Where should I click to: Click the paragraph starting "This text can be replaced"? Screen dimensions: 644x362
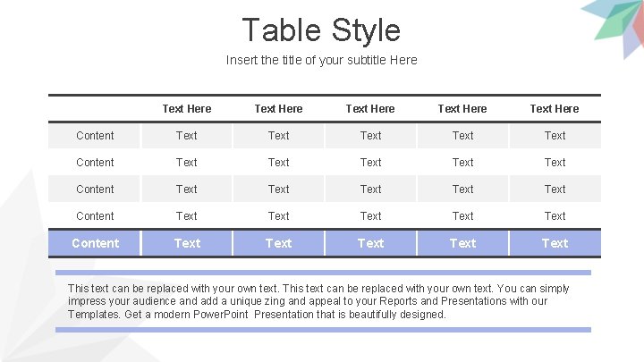click(319, 301)
